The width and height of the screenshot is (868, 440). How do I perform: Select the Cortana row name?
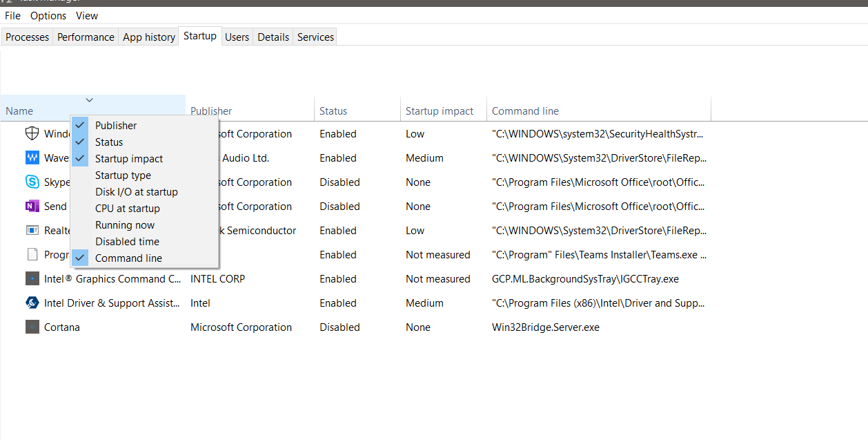coord(62,327)
